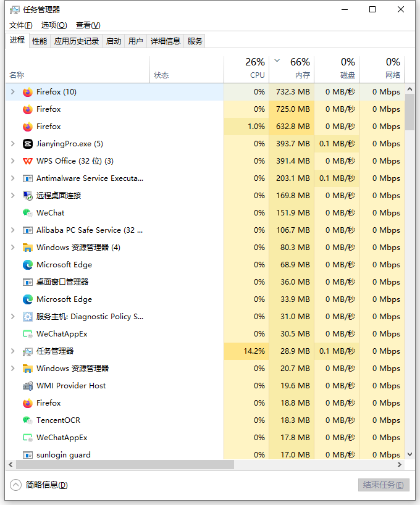Image resolution: width=420 pixels, height=505 pixels.
Task: Click the Diagnostic Policy service gear icon
Action: [28, 317]
